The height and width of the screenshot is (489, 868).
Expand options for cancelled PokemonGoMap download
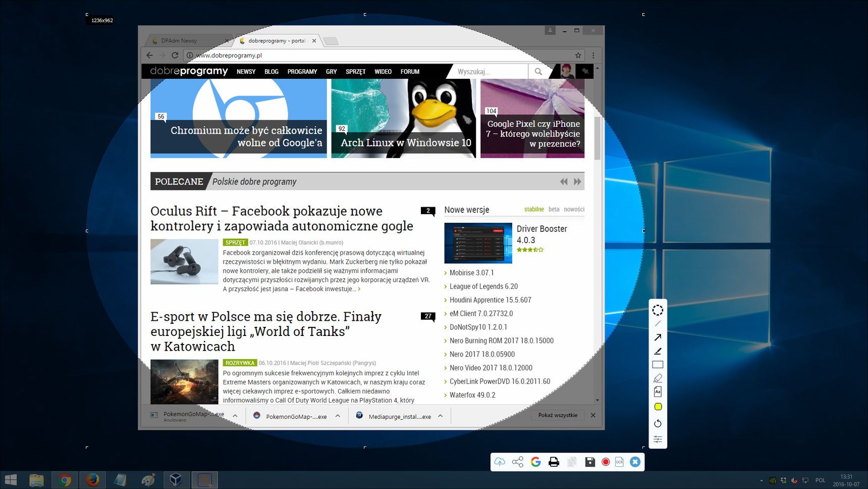point(235,416)
